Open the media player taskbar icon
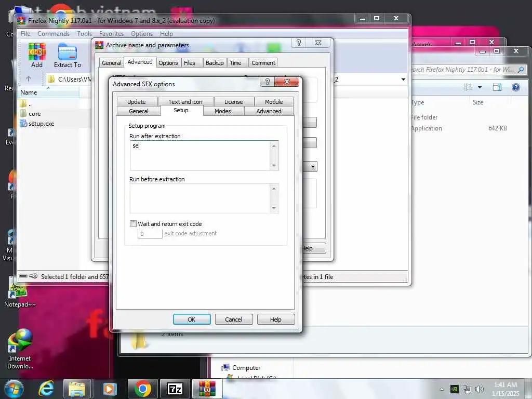Viewport: 532px width, 399px height. (x=109, y=389)
